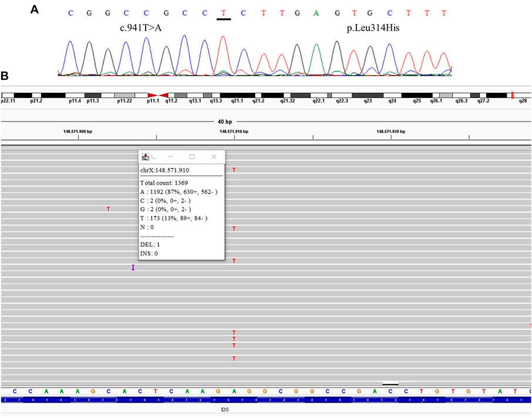The height and width of the screenshot is (418, 532).
Task: Select cytoband q25 label
Action: click(417, 101)
